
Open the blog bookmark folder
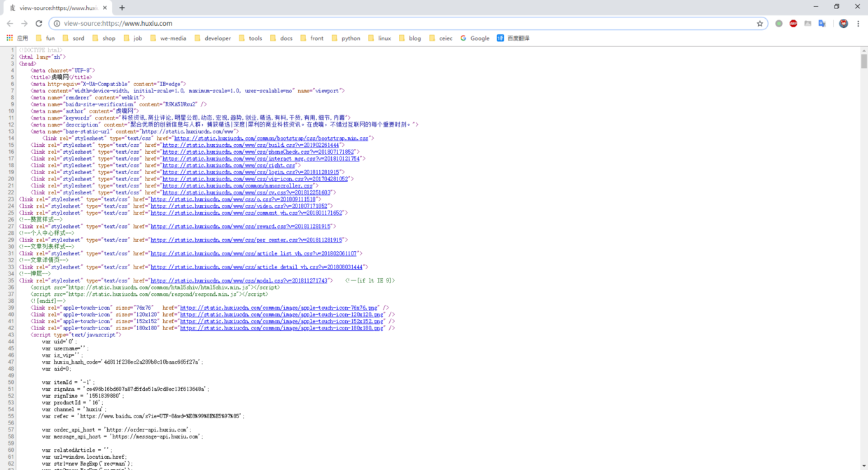tap(409, 38)
